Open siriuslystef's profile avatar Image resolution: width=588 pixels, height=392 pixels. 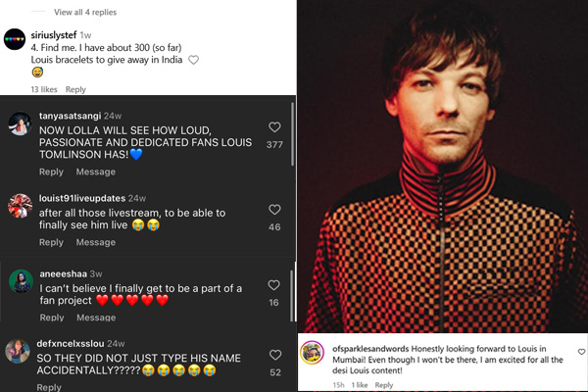[x=15, y=39]
